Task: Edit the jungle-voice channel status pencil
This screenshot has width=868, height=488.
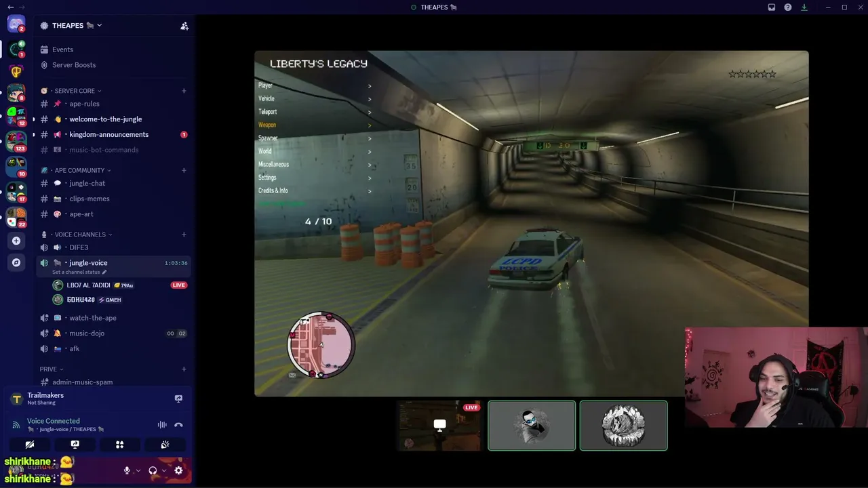Action: point(104,272)
